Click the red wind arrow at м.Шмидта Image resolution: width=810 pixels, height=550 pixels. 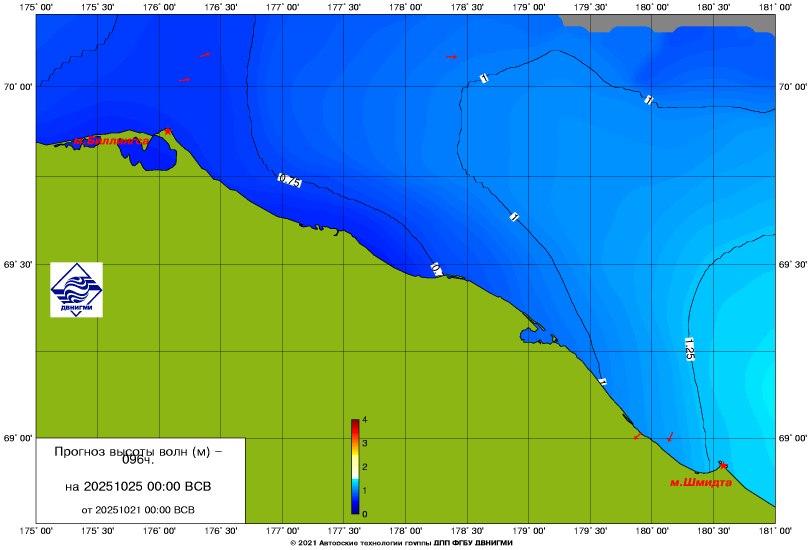point(722,466)
